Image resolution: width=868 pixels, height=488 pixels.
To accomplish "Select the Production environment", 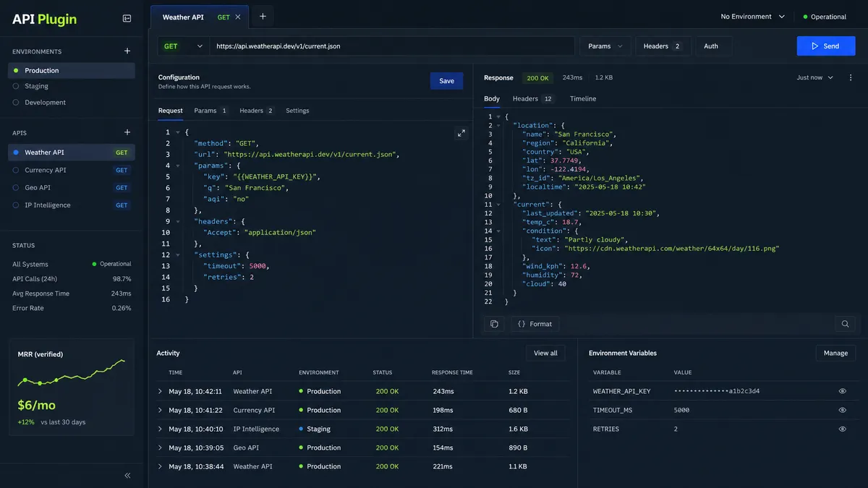I will point(72,70).
